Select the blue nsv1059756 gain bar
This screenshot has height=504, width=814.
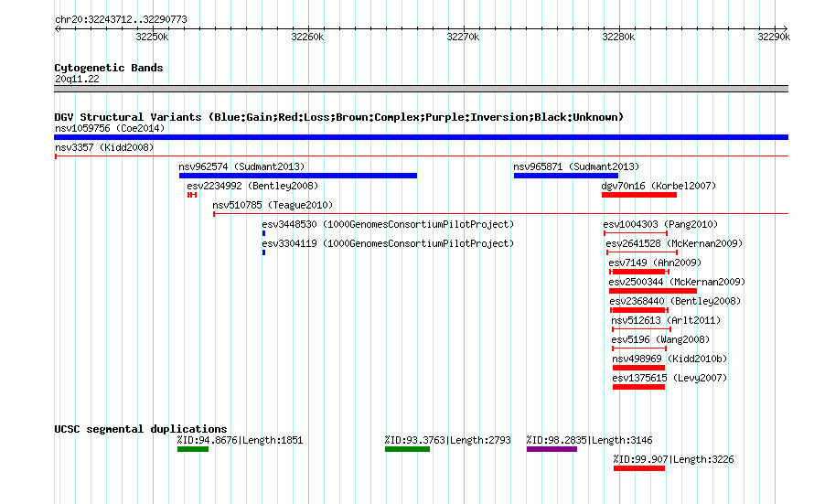[x=421, y=137]
